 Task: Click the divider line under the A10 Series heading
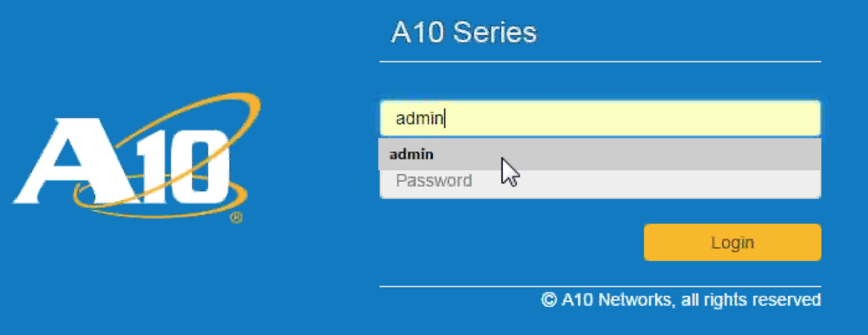tap(600, 61)
